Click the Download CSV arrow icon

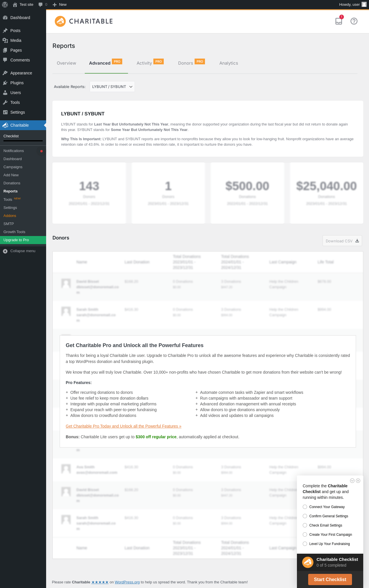[x=357, y=241]
